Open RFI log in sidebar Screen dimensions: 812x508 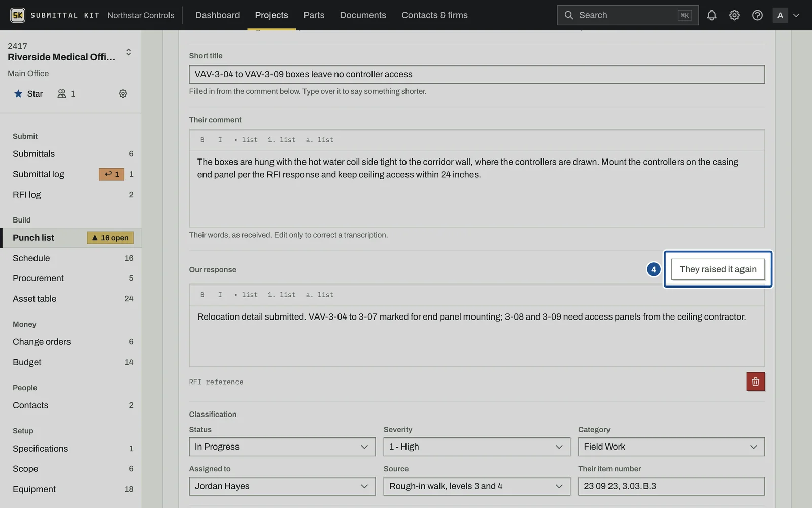coord(71,195)
